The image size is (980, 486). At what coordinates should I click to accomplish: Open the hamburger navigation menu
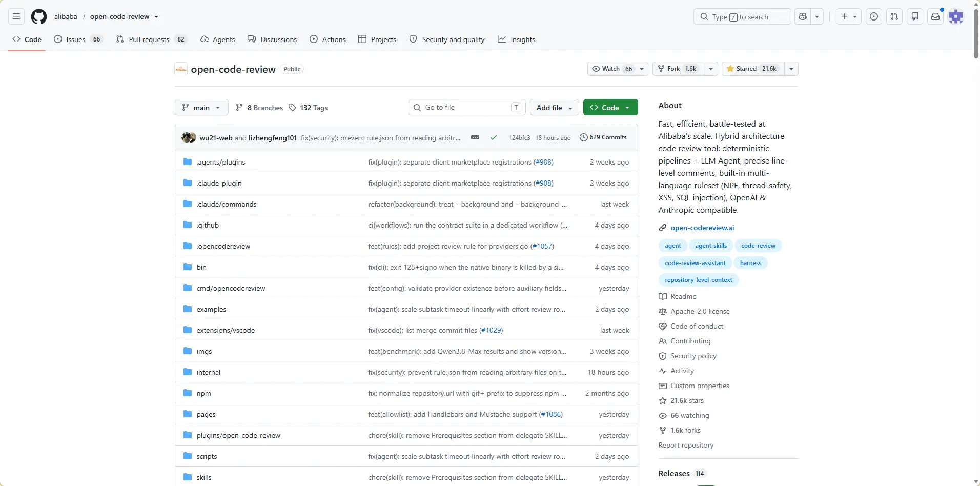coord(16,16)
